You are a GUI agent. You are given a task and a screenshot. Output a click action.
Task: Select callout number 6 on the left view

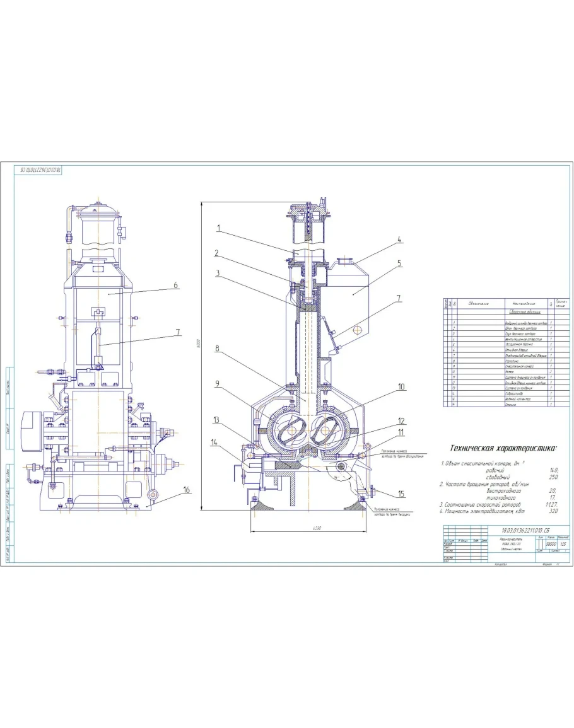[177, 285]
